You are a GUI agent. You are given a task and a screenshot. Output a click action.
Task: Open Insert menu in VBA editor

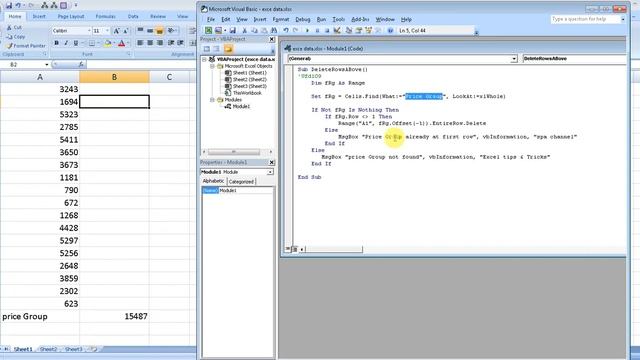click(260, 19)
